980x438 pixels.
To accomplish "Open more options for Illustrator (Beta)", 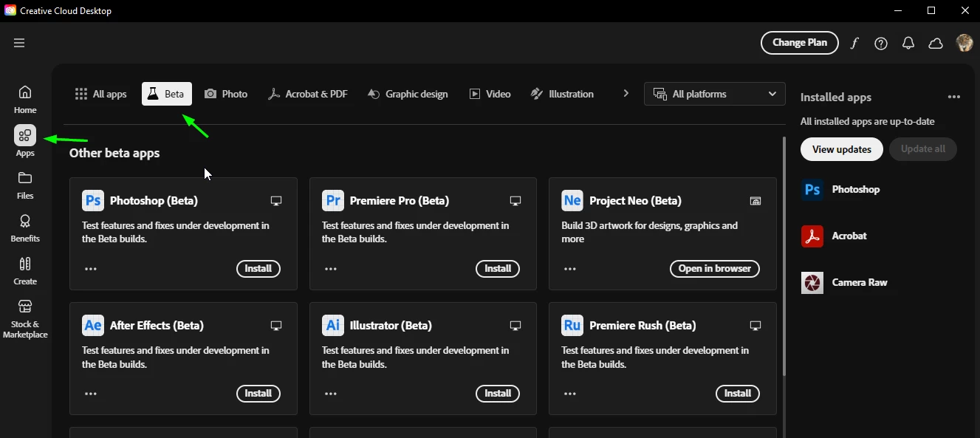I will click(x=331, y=394).
